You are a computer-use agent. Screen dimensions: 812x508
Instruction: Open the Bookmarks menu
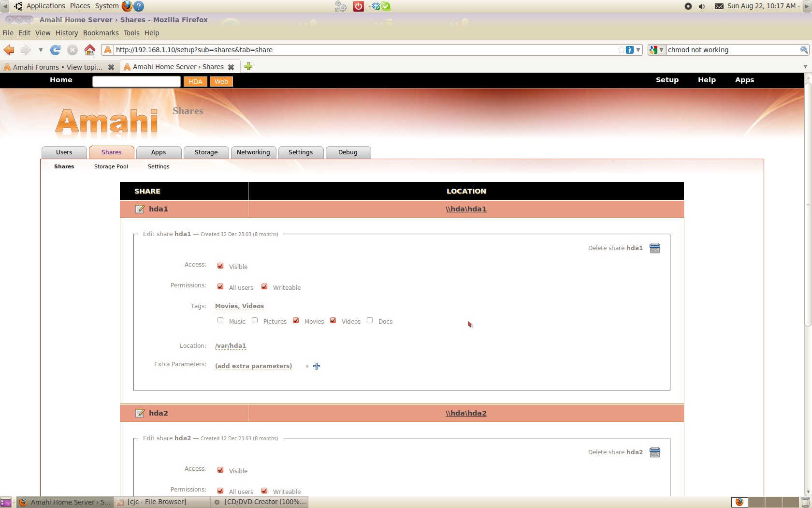click(101, 33)
